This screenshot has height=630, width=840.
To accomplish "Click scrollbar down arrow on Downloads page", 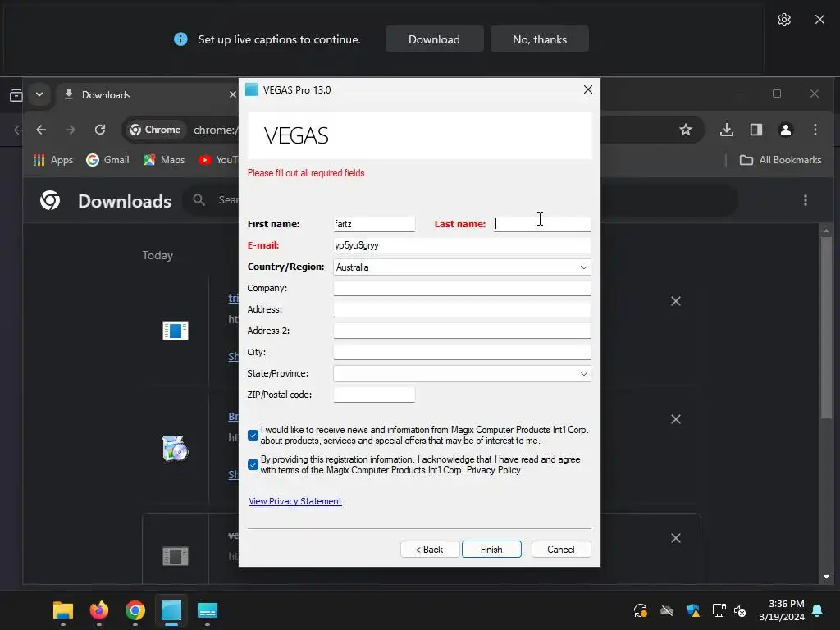I will tap(826, 577).
